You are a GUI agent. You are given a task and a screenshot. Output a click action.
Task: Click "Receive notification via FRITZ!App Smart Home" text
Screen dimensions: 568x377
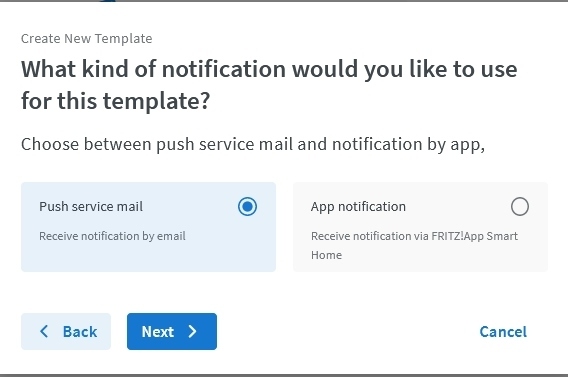pyautogui.click(x=414, y=246)
